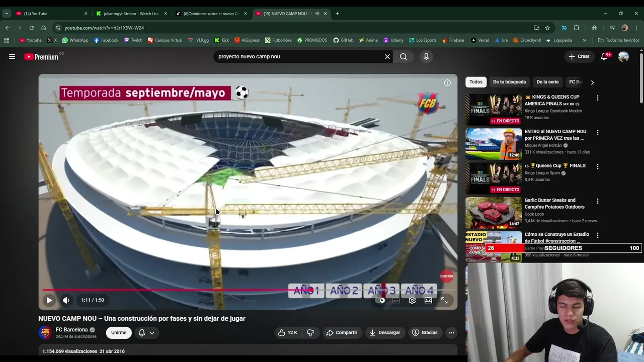Go to YouTube Premium home logo
Screen dimensions: 644x362
41,57
